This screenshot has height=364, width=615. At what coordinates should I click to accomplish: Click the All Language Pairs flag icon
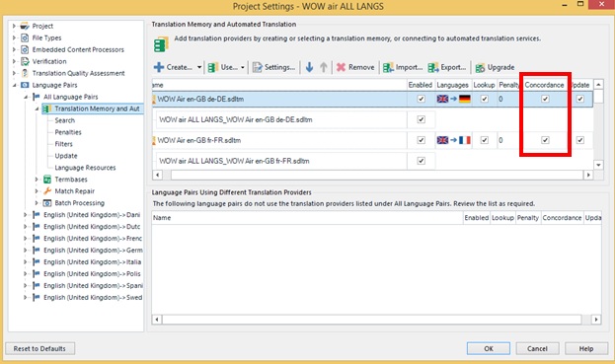click(37, 97)
